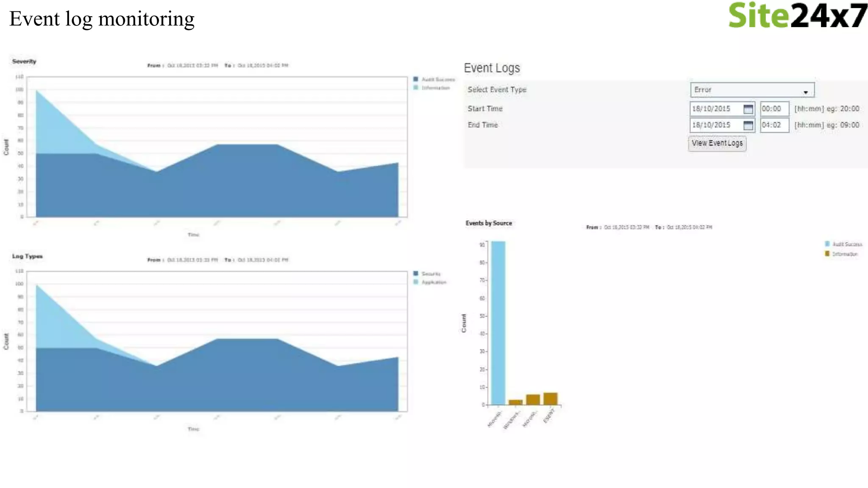Click the Events by Source title
Screen dimensions: 868x488
point(489,223)
